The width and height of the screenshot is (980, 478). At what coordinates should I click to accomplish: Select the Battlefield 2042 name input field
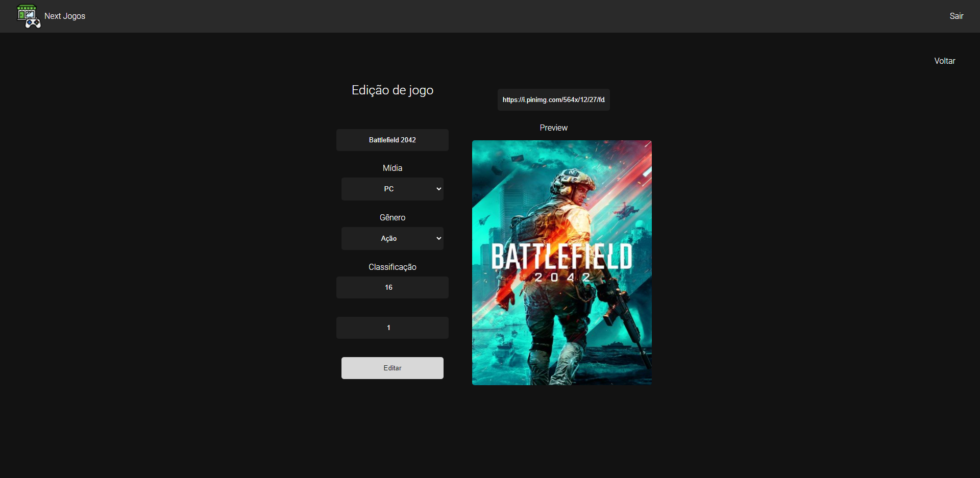click(392, 140)
